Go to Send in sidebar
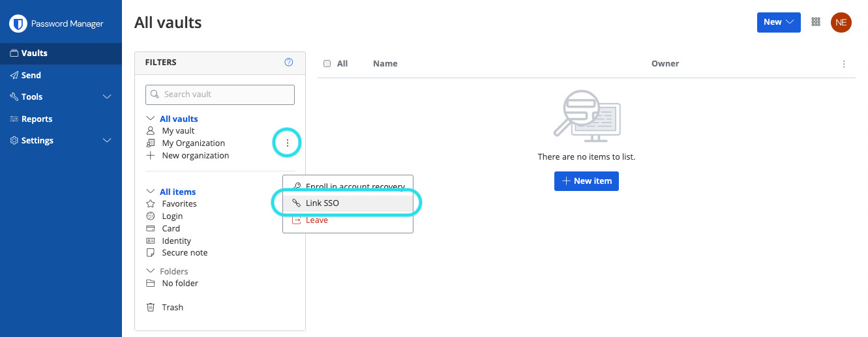The height and width of the screenshot is (337, 868). pyautogui.click(x=31, y=76)
